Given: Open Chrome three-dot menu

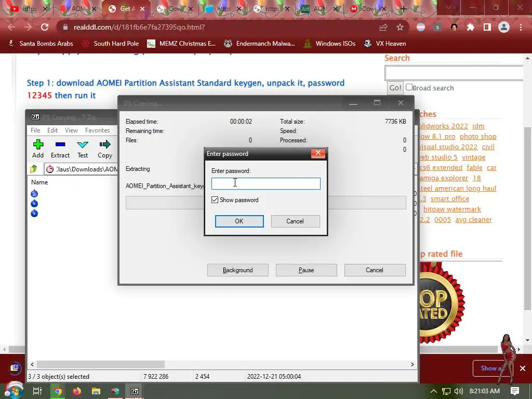Looking at the screenshot, I should [x=521, y=27].
